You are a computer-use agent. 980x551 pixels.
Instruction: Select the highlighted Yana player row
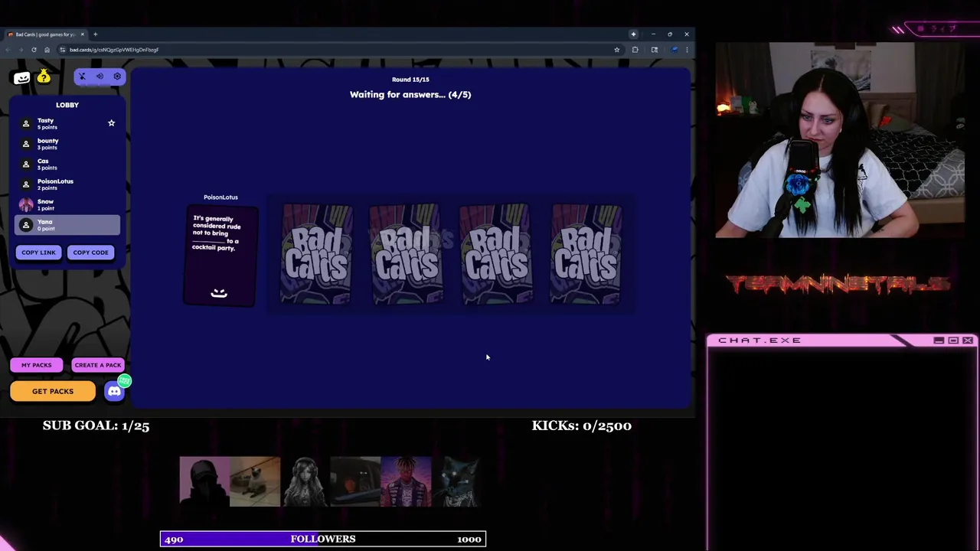(x=67, y=225)
